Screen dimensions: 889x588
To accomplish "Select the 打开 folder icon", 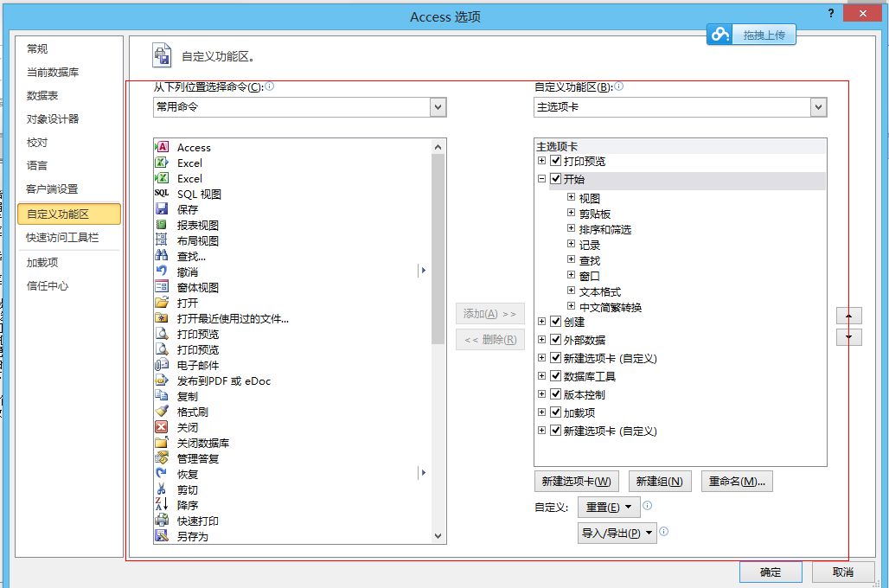I will [x=162, y=303].
